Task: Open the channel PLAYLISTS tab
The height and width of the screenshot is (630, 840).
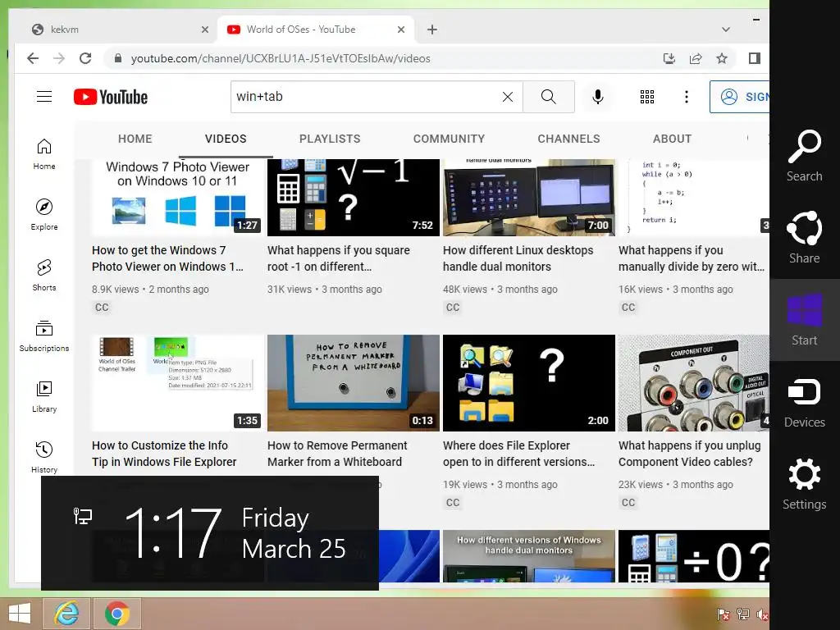Action: (330, 139)
